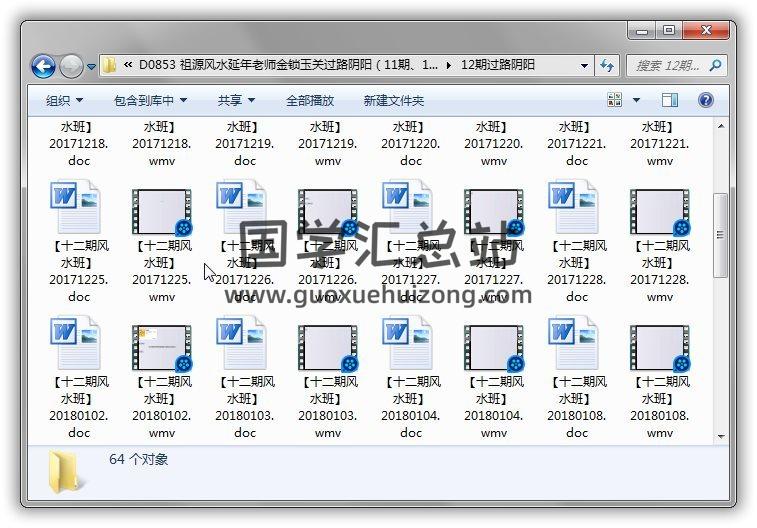Select video file icon 20171228.wmv
The image size is (757, 528).
point(660,211)
